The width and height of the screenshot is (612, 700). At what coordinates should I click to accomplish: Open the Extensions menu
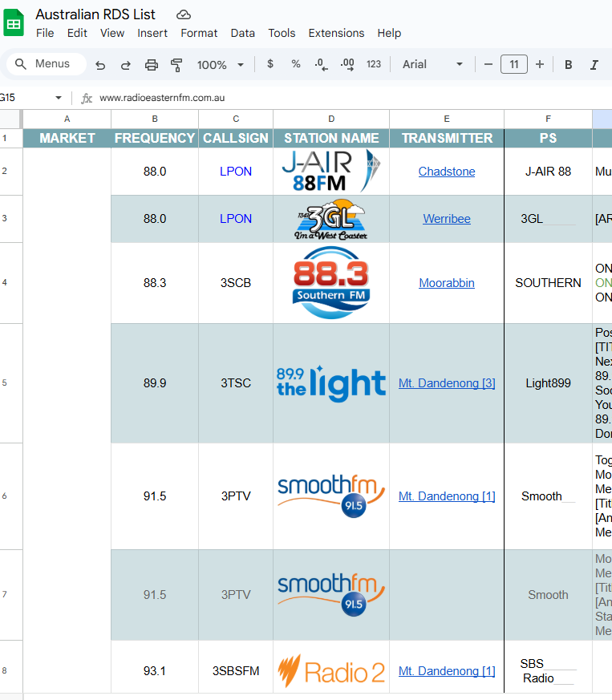coord(336,33)
